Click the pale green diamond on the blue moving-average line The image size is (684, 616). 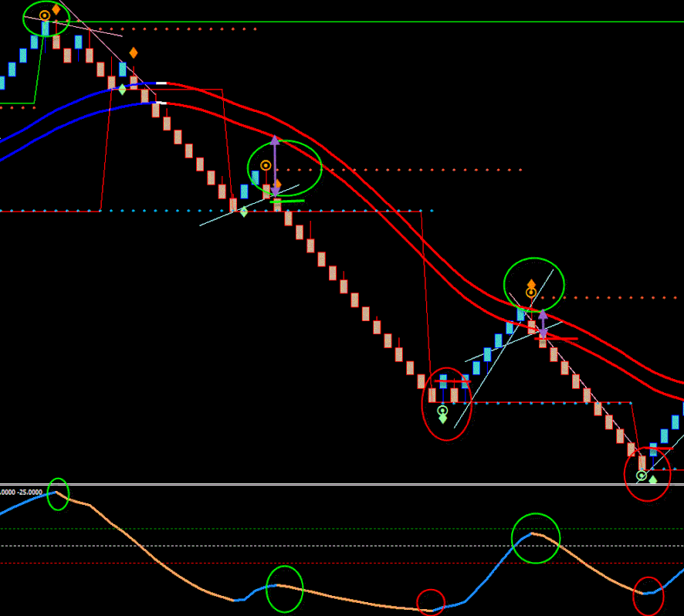coord(123,90)
